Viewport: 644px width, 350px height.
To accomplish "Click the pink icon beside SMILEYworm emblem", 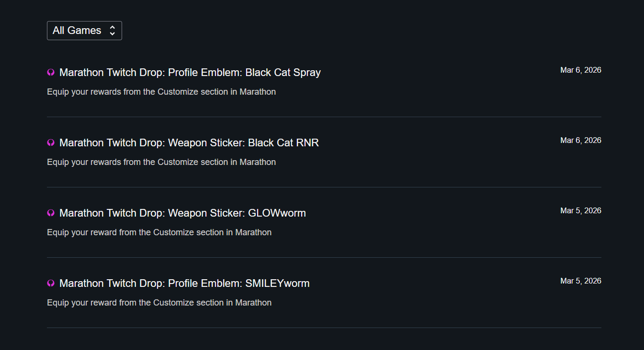I will tap(51, 284).
